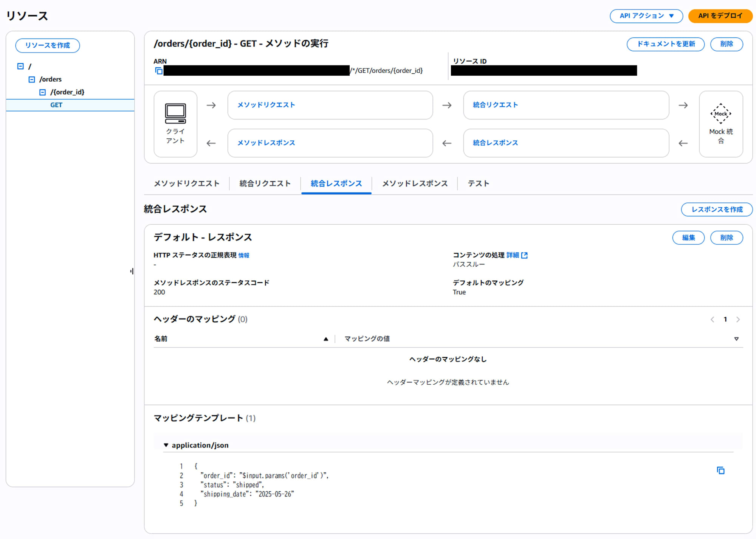Image resolution: width=756 pixels, height=539 pixels.
Task: Open the 詳細 link for content handling
Action: pos(513,255)
